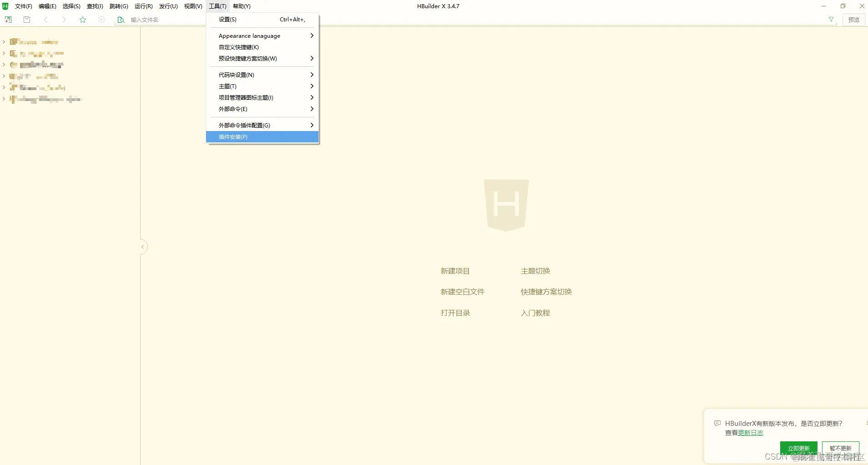Expand the first project in the tree
Viewport: 868px width, 465px height.
(x=4, y=42)
